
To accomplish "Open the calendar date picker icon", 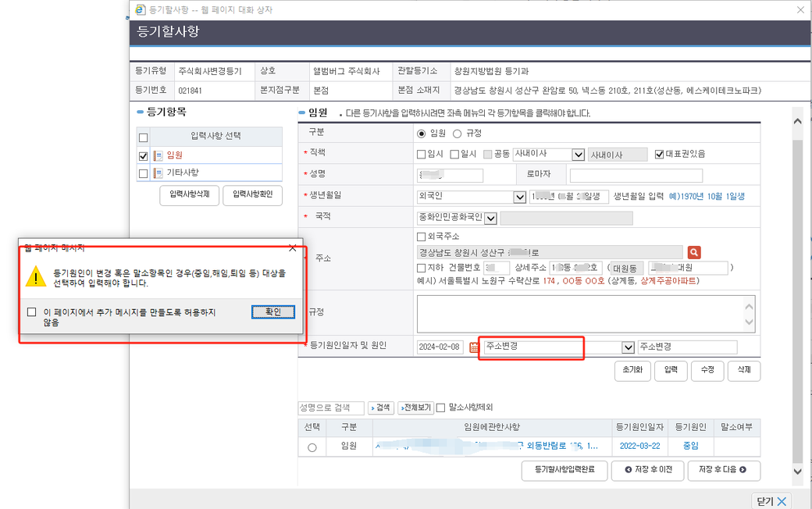I will click(x=474, y=347).
